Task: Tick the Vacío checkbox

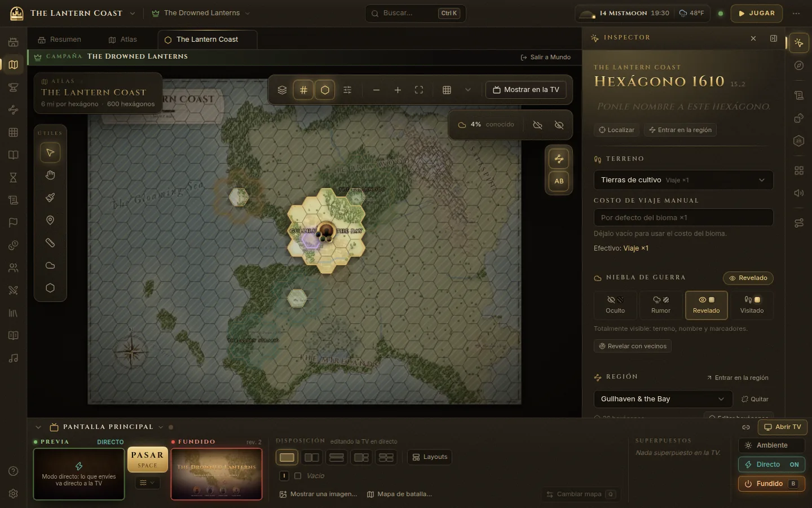Action: [298, 476]
